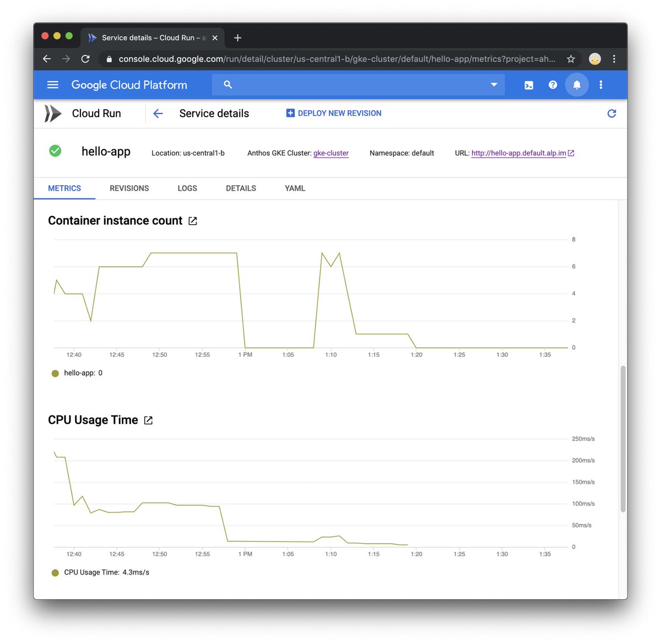Click the Google Cloud Platform logo text
The height and width of the screenshot is (644, 661).
coord(129,85)
